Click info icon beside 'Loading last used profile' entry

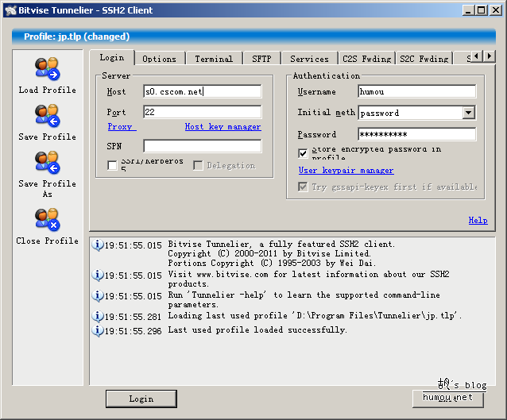97,317
